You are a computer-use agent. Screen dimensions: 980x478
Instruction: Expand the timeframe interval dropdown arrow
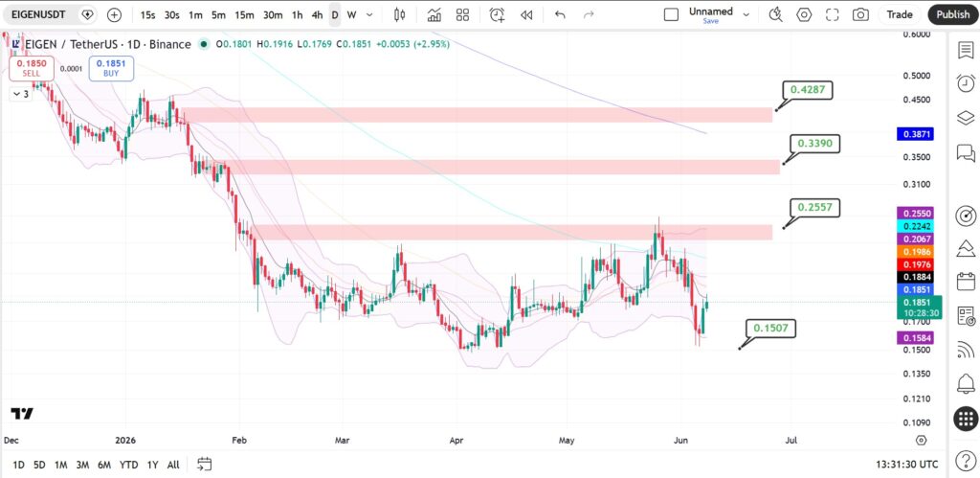click(369, 14)
